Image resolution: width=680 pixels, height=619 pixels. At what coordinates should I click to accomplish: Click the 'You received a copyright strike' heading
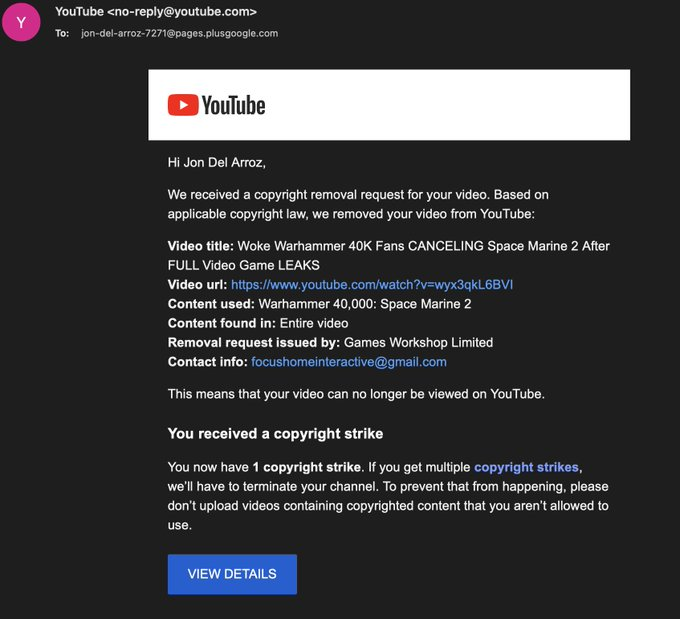pyautogui.click(x=275, y=434)
